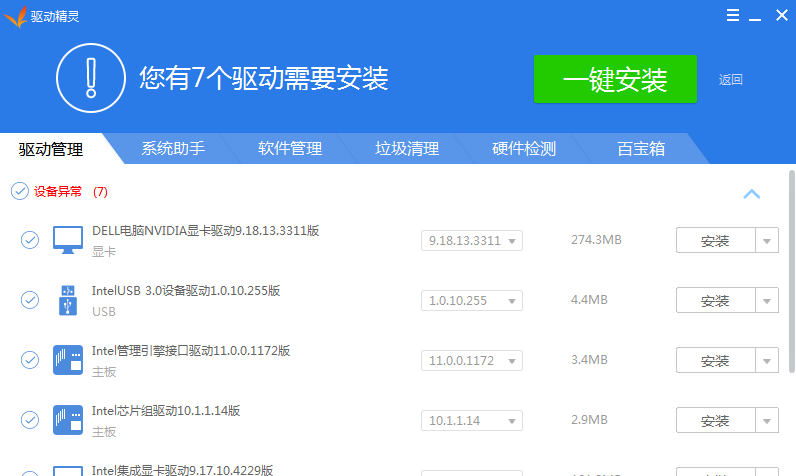Click Intel管理引擎接口驱动11.0.0.1172版 title
Image resolution: width=796 pixels, height=476 pixels.
point(191,351)
